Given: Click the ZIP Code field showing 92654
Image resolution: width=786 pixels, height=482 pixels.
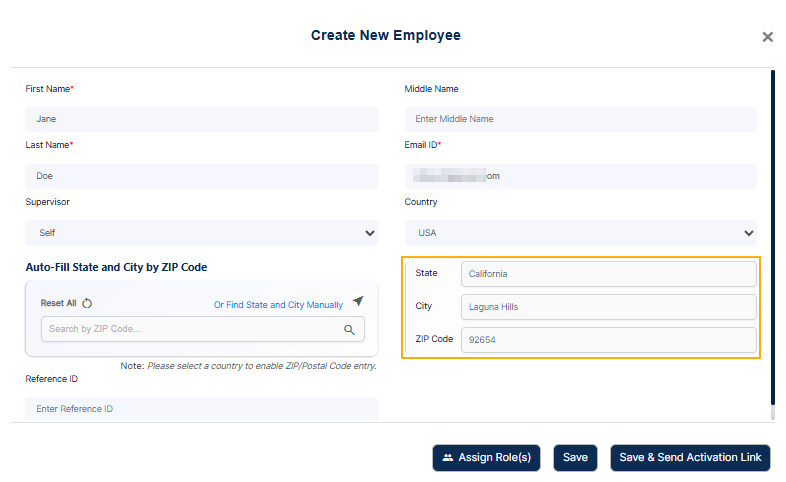Looking at the screenshot, I should (x=609, y=340).
